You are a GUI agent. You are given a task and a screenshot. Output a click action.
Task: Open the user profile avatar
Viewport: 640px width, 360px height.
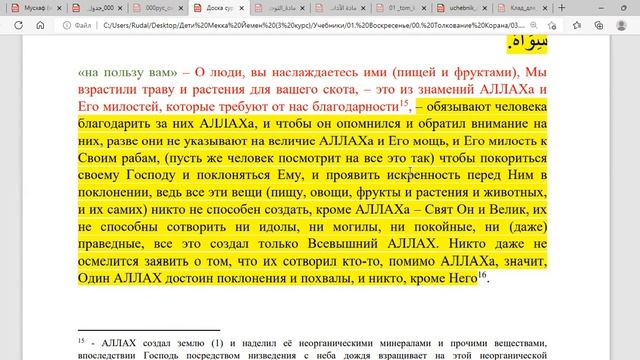tap(621, 25)
